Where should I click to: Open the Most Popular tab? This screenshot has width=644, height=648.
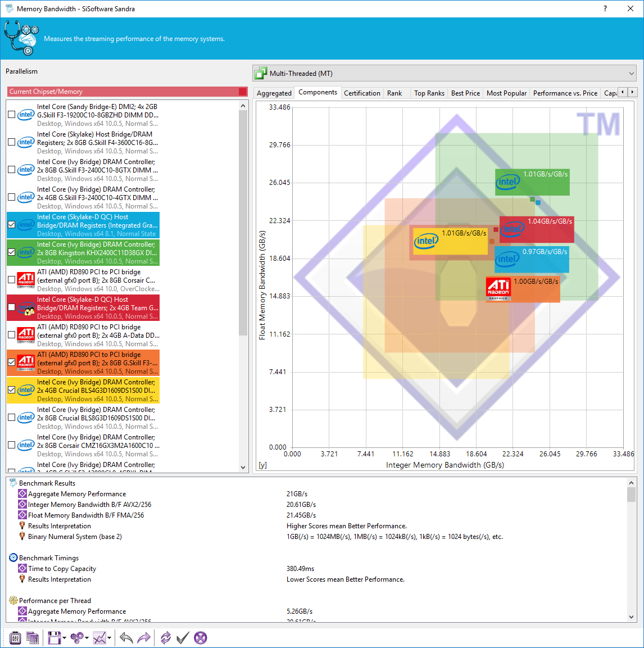506,93
